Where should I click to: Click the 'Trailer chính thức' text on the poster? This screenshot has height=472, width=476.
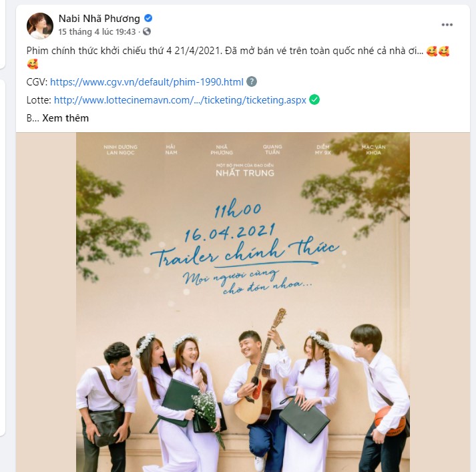tap(245, 254)
